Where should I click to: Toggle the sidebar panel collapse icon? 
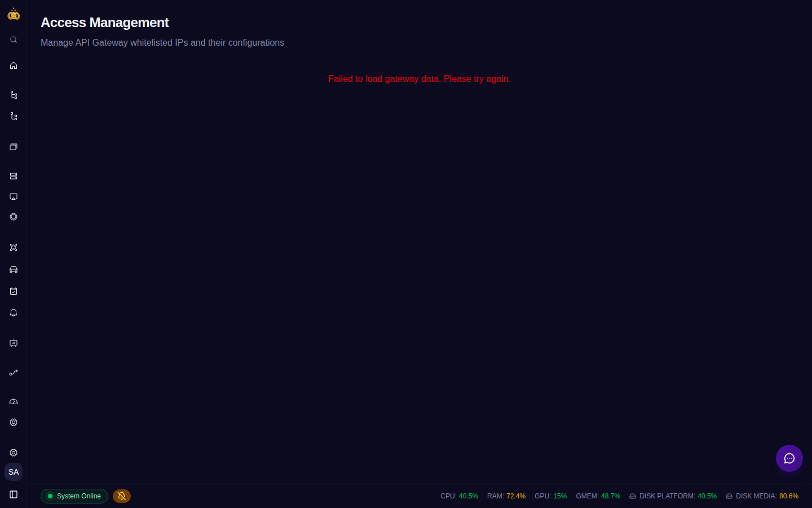point(14,494)
